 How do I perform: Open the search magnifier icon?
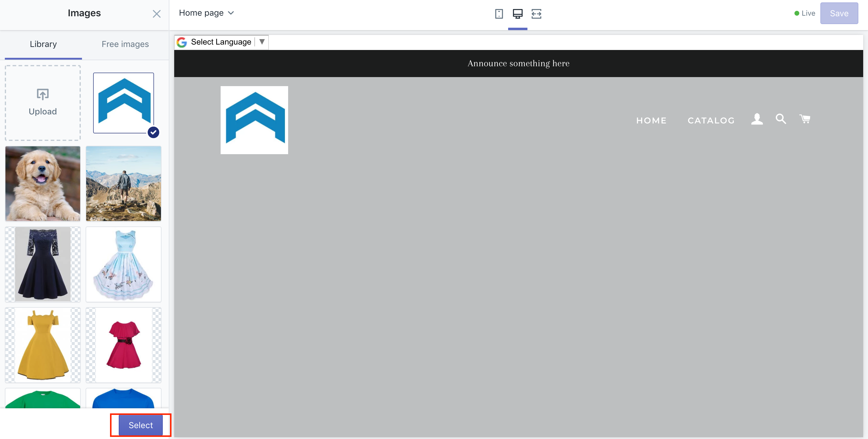pos(781,119)
